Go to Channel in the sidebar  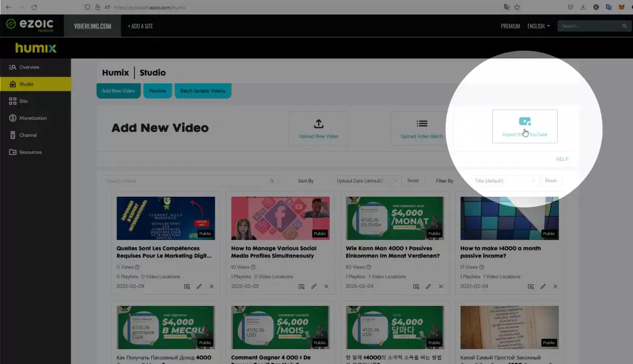coord(28,135)
